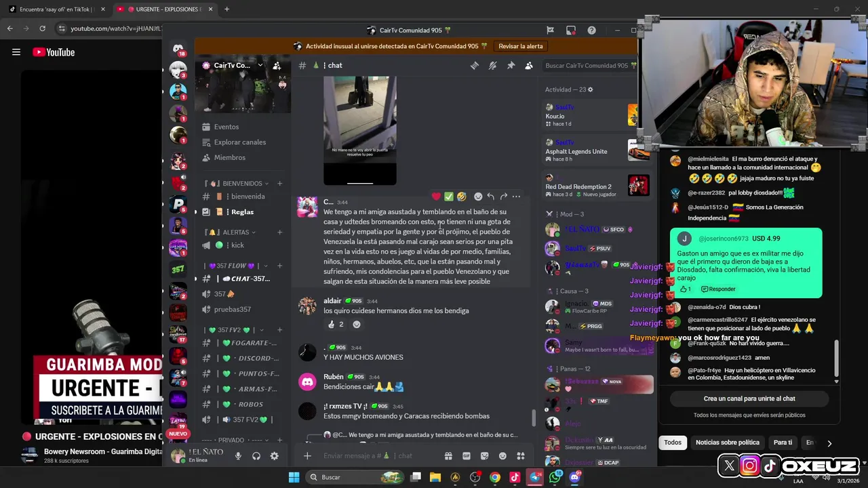Click YouTube hamburger menu icon

pos(16,52)
